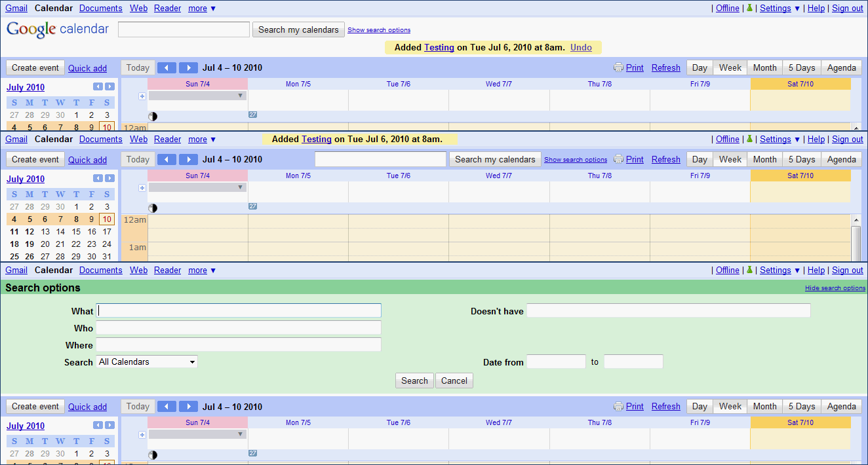Focus the 'Where' search field
The image size is (868, 465).
click(x=239, y=344)
